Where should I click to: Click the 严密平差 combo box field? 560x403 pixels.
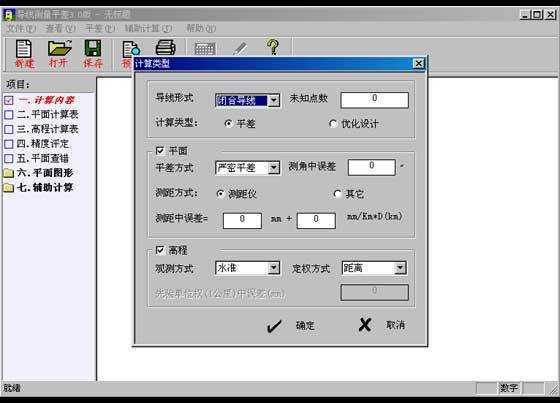(247, 168)
